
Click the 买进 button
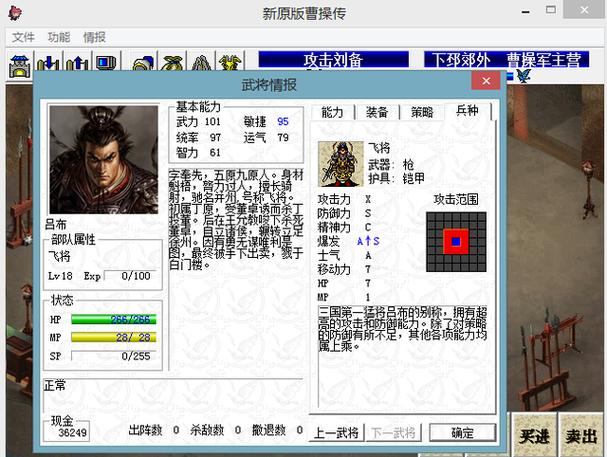(x=534, y=435)
